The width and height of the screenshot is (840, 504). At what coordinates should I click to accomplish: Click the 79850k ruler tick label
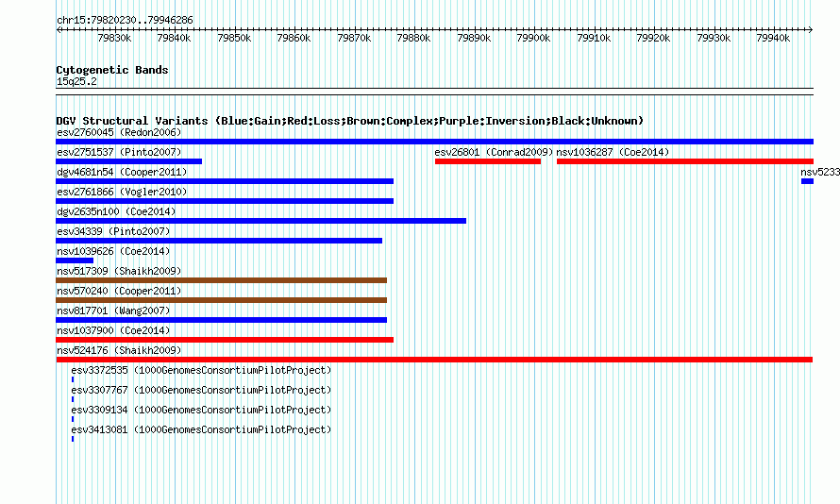pyautogui.click(x=234, y=38)
